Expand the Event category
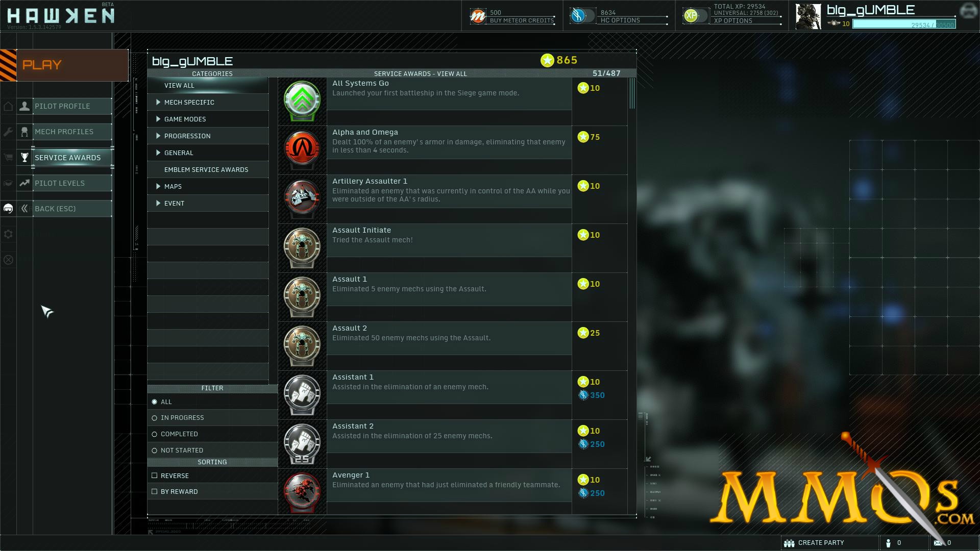The image size is (980, 551). point(208,203)
